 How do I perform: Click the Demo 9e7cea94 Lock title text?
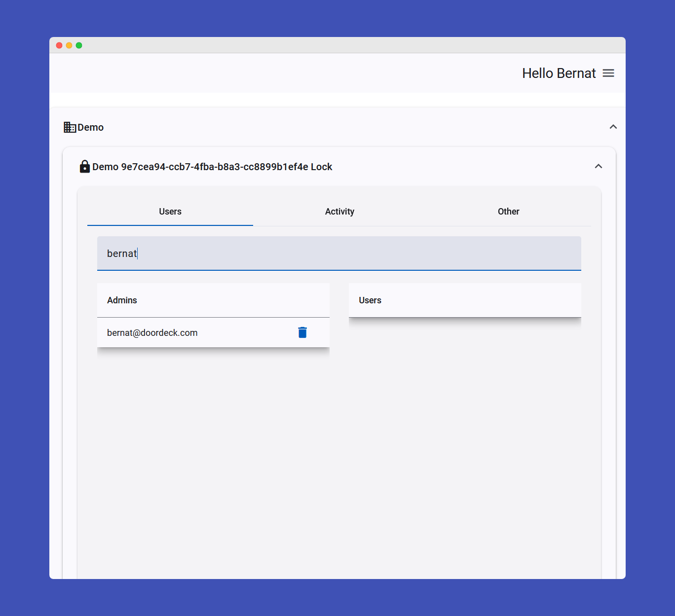click(212, 167)
